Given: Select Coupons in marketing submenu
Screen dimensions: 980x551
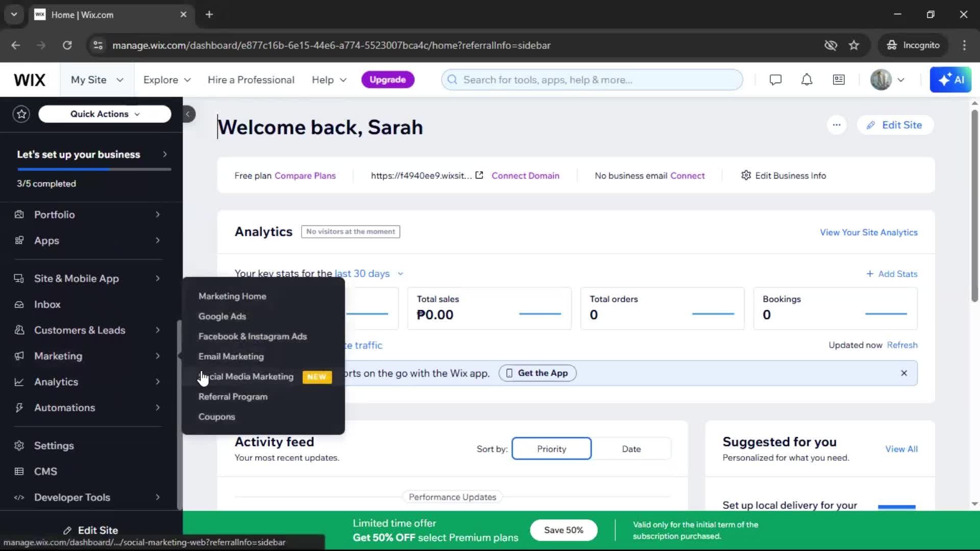Looking at the screenshot, I should coord(217,417).
